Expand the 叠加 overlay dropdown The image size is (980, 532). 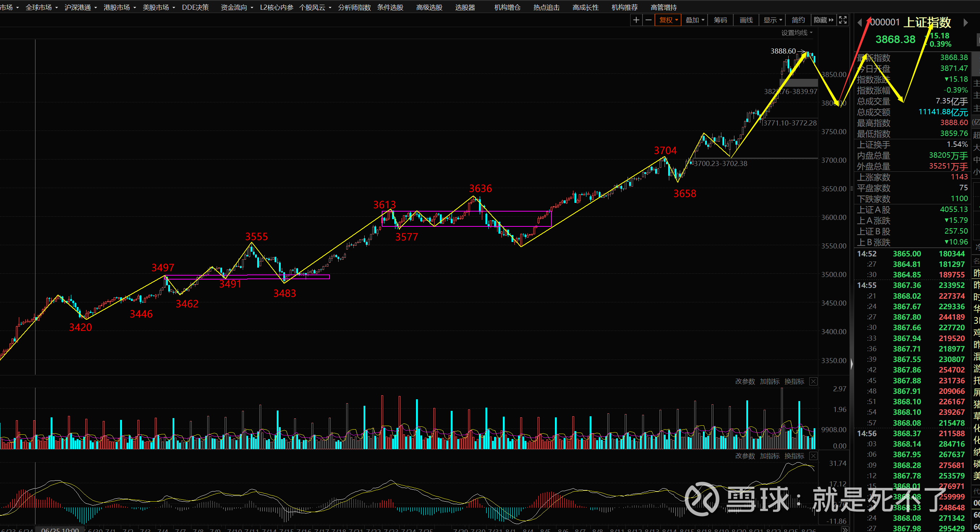[x=695, y=20]
